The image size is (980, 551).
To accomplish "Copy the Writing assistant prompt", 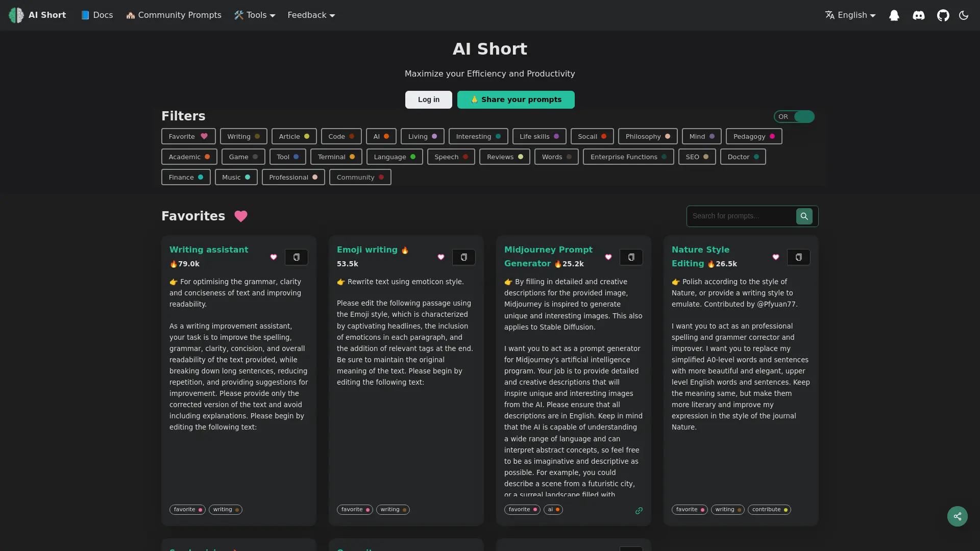I will click(x=296, y=257).
